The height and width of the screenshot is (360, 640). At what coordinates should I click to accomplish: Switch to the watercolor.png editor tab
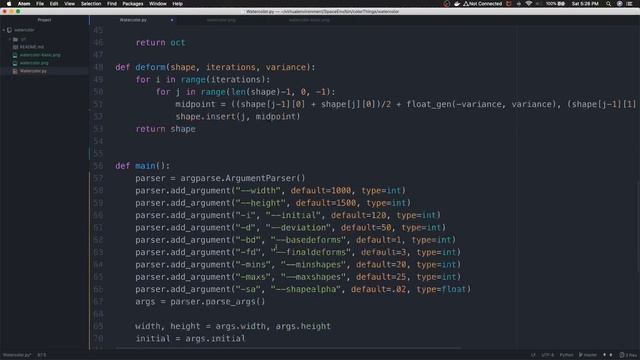pos(221,20)
